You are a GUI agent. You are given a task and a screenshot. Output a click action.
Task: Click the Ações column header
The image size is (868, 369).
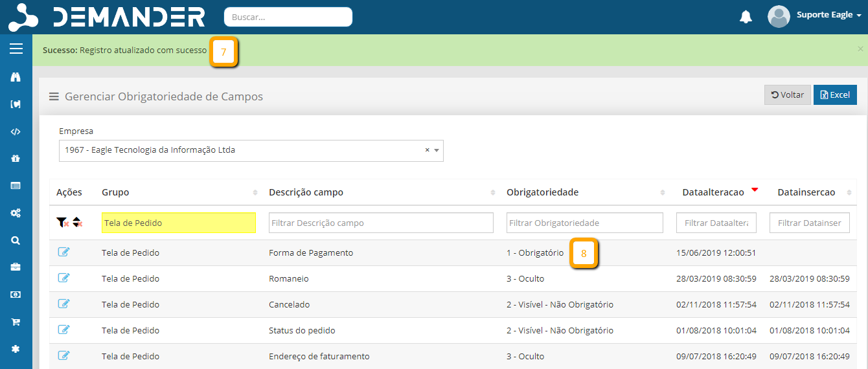pyautogui.click(x=69, y=192)
